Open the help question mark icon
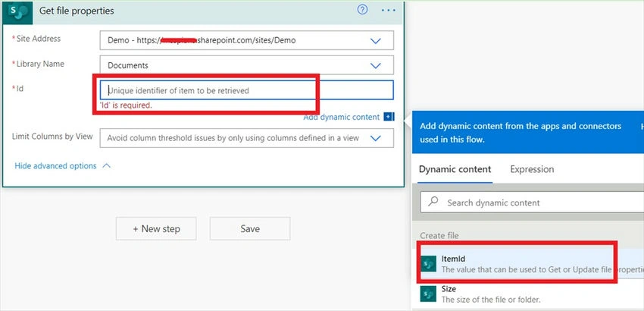644x311 pixels. point(362,10)
